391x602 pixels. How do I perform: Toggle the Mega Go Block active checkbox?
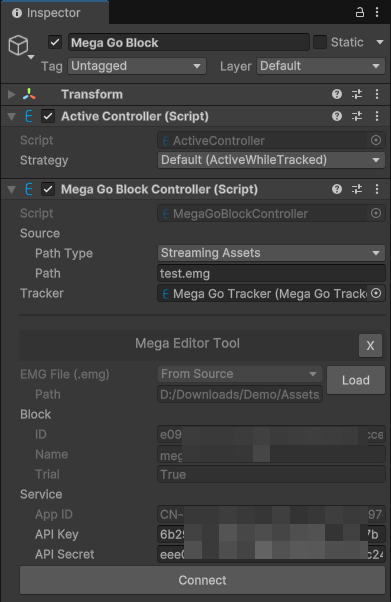coord(55,42)
